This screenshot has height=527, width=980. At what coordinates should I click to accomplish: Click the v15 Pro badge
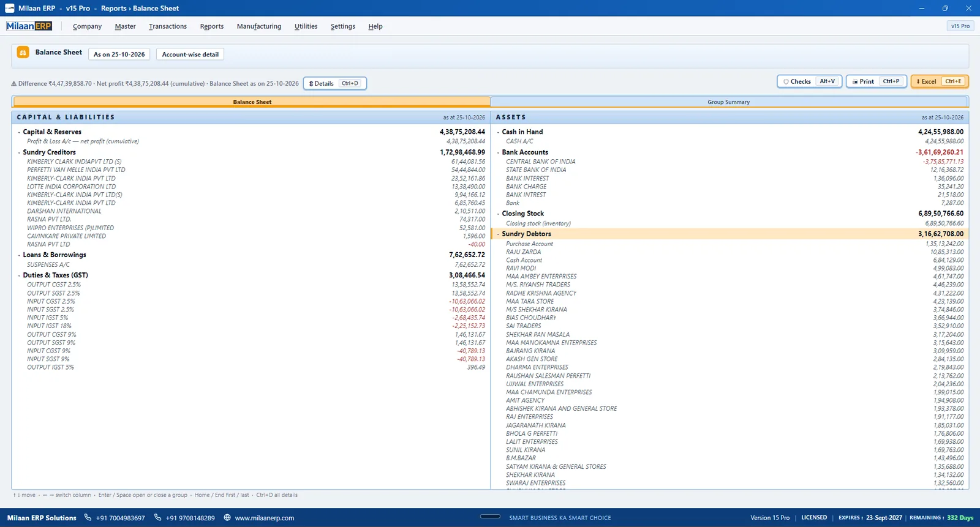[960, 26]
